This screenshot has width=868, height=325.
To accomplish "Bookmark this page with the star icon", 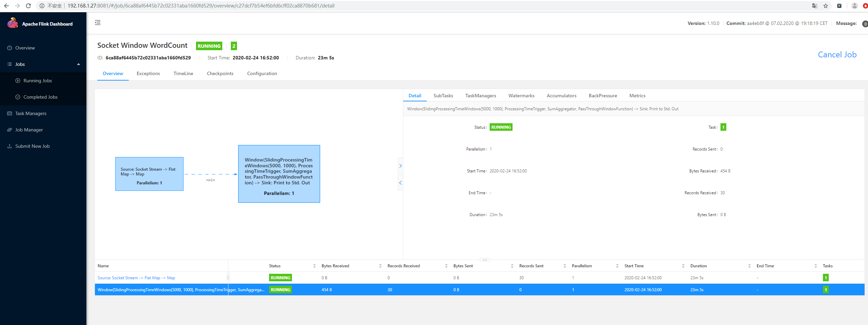I will 826,6.
